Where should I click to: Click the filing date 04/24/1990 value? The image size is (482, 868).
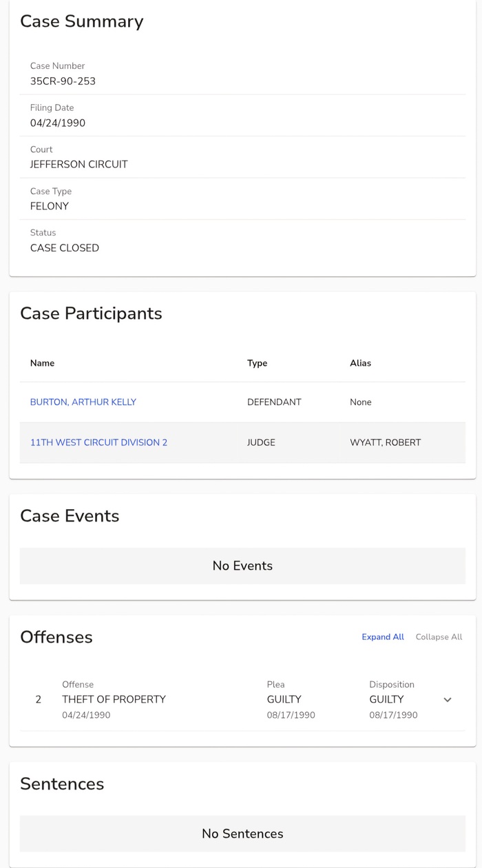tap(58, 123)
